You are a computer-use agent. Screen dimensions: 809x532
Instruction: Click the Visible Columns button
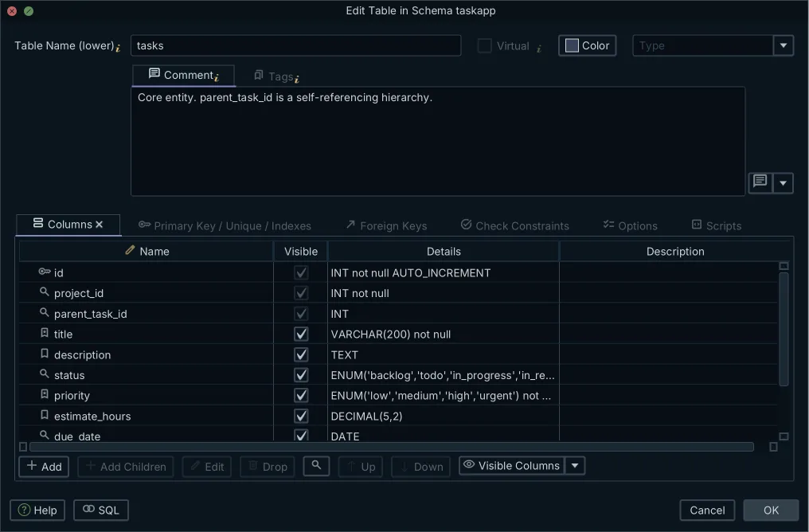click(512, 466)
